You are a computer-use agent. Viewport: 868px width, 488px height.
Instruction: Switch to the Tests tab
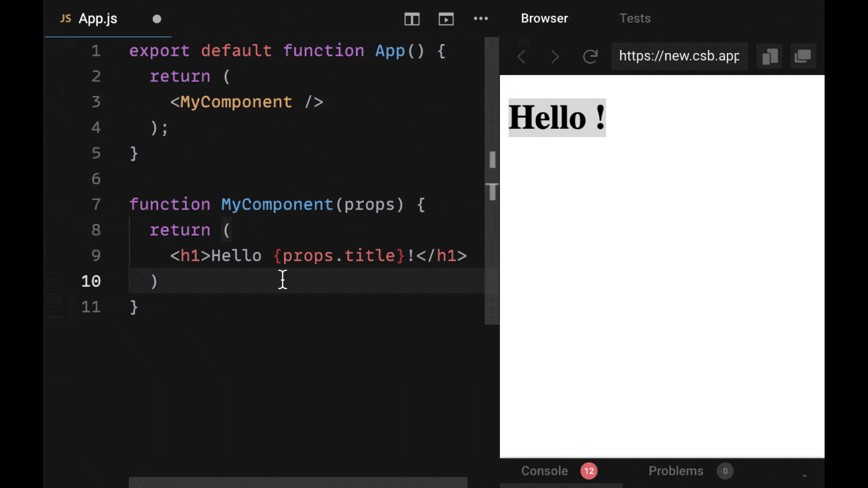(x=635, y=18)
